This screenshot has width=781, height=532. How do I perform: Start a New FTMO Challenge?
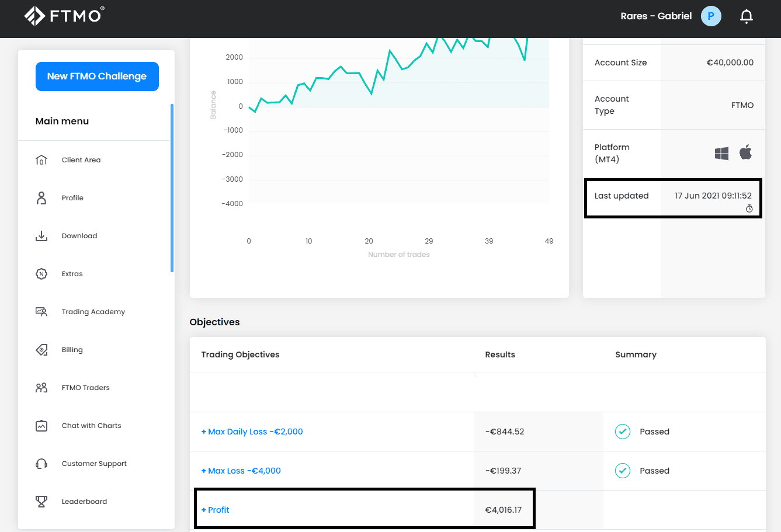(x=97, y=77)
